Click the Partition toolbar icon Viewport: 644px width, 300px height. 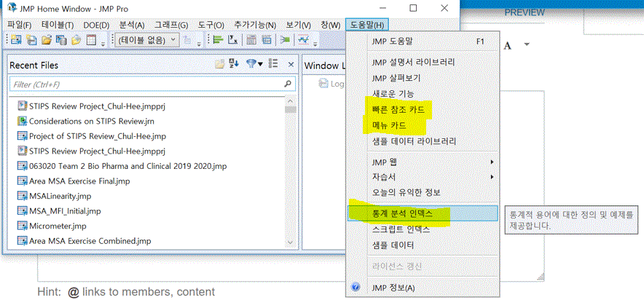[286, 40]
